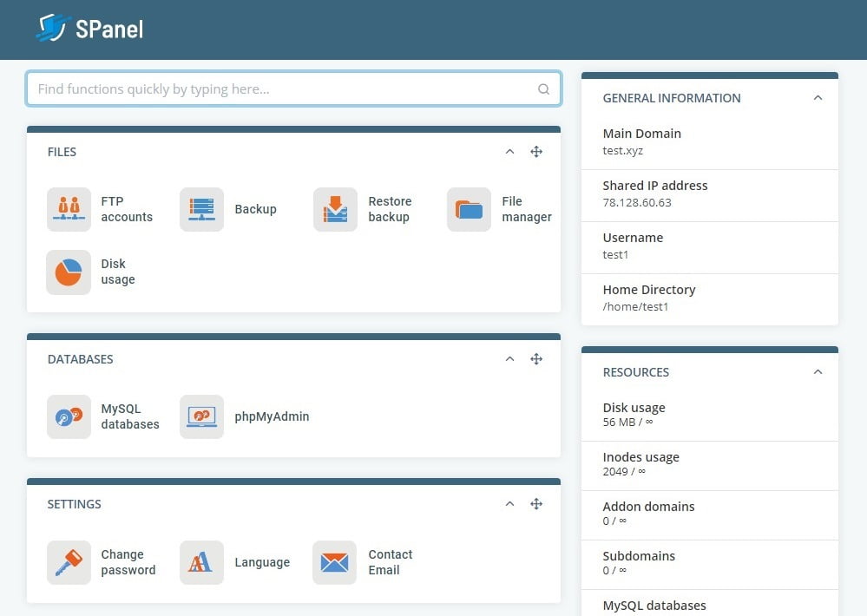867x616 pixels.
Task: Open the File manager icon
Action: click(x=469, y=210)
